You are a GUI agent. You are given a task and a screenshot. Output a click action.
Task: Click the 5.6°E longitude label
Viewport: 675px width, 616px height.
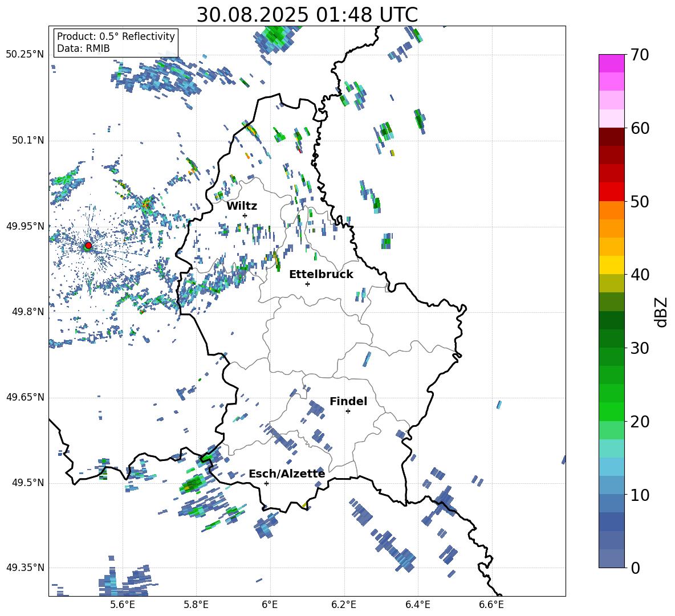(x=123, y=605)
